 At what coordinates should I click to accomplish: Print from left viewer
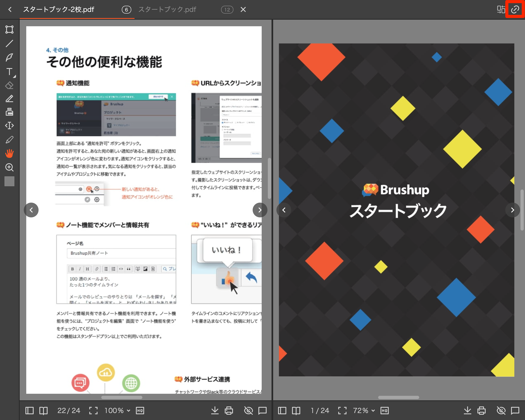pos(229,411)
